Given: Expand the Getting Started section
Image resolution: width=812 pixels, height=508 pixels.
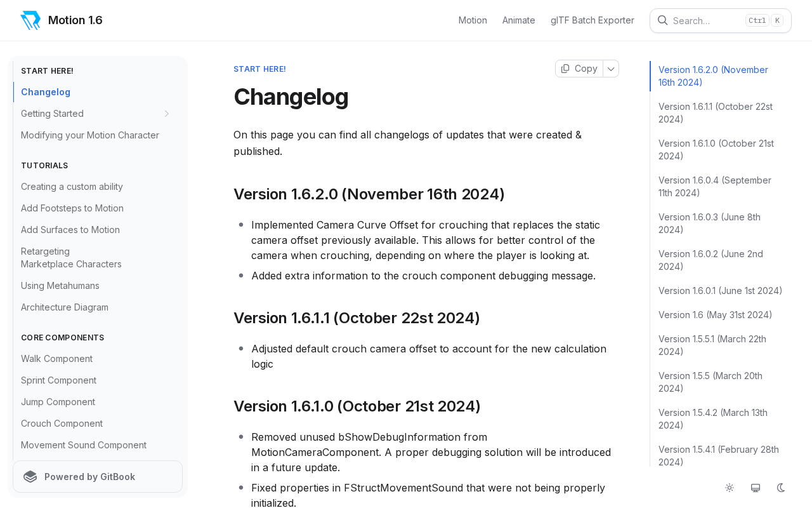Looking at the screenshot, I should pyautogui.click(x=167, y=114).
